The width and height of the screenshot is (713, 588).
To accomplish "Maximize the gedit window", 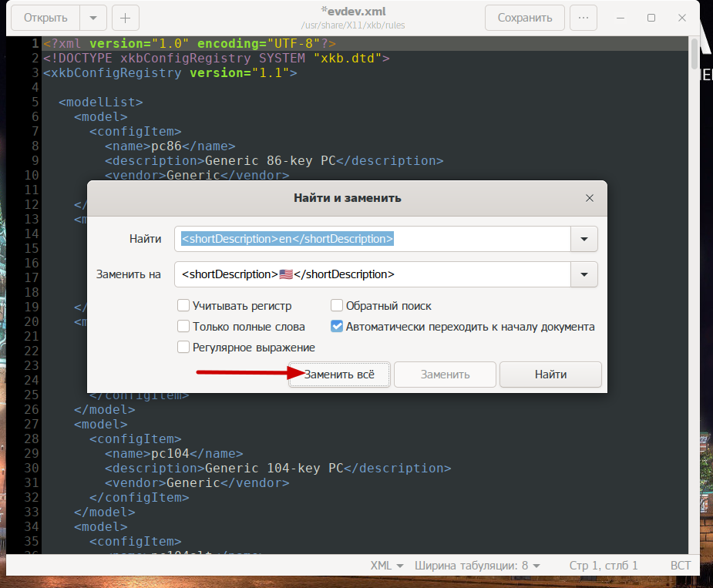I will pyautogui.click(x=651, y=18).
